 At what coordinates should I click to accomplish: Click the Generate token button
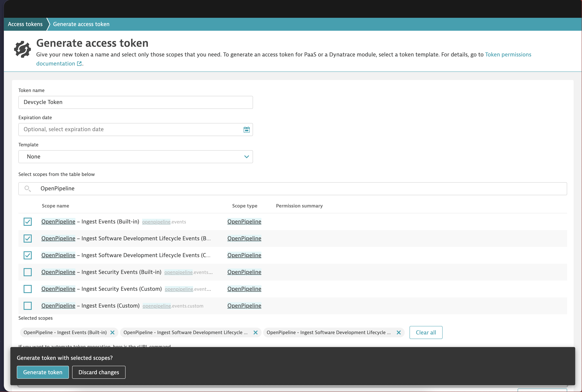(43, 372)
